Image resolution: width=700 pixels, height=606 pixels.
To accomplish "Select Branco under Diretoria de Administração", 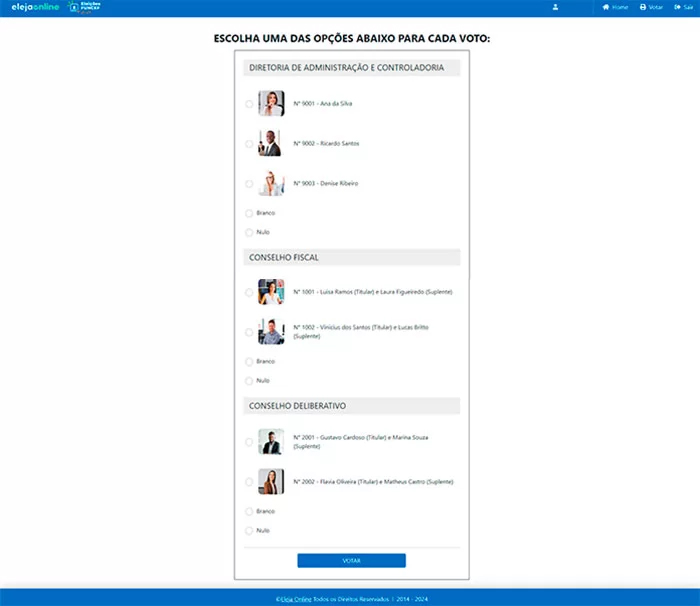I will [x=249, y=213].
